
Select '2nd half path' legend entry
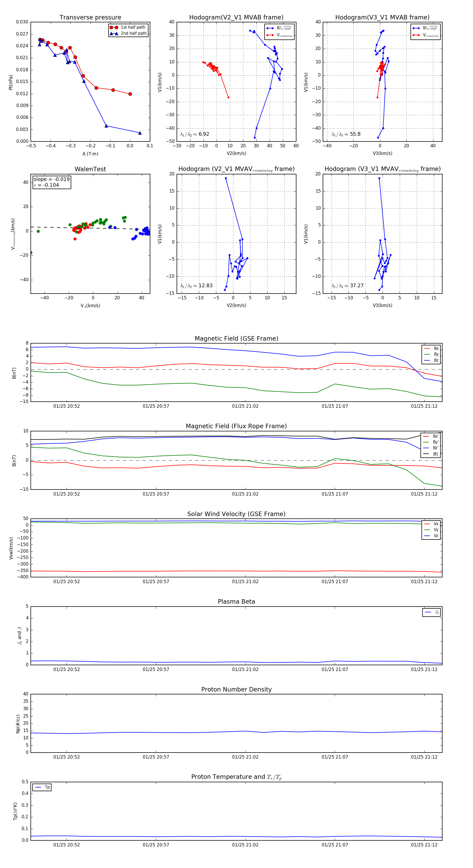pos(128,33)
